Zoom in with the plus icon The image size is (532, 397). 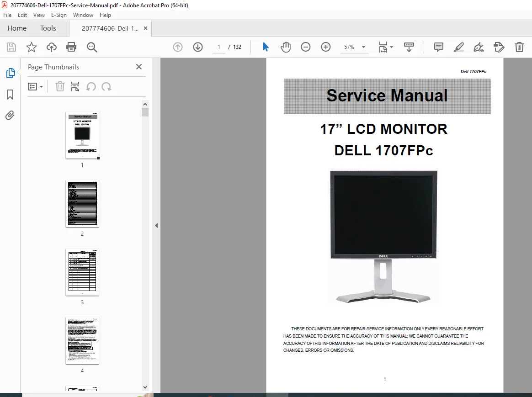tap(326, 47)
